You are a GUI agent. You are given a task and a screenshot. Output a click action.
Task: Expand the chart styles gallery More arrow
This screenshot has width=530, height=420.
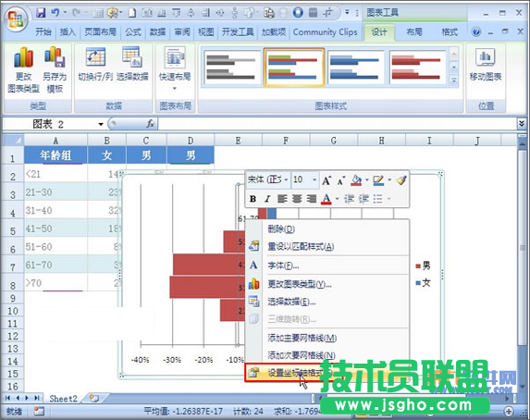click(x=454, y=80)
